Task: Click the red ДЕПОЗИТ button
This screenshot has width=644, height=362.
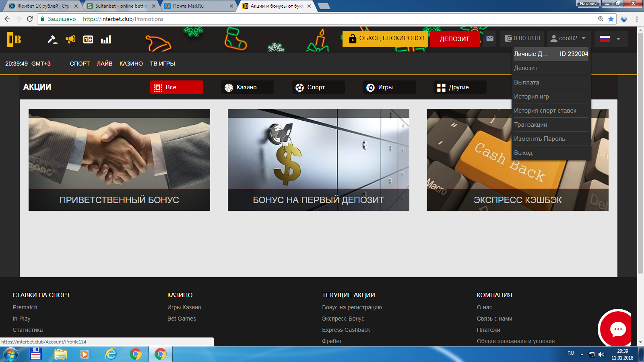Action: tap(455, 39)
